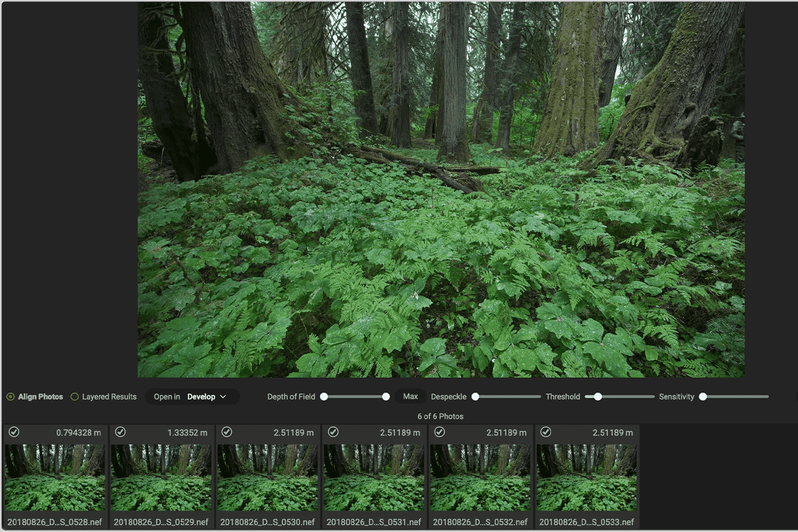Select thumbnail of 20180826_D..S_0531.nef

(x=374, y=477)
